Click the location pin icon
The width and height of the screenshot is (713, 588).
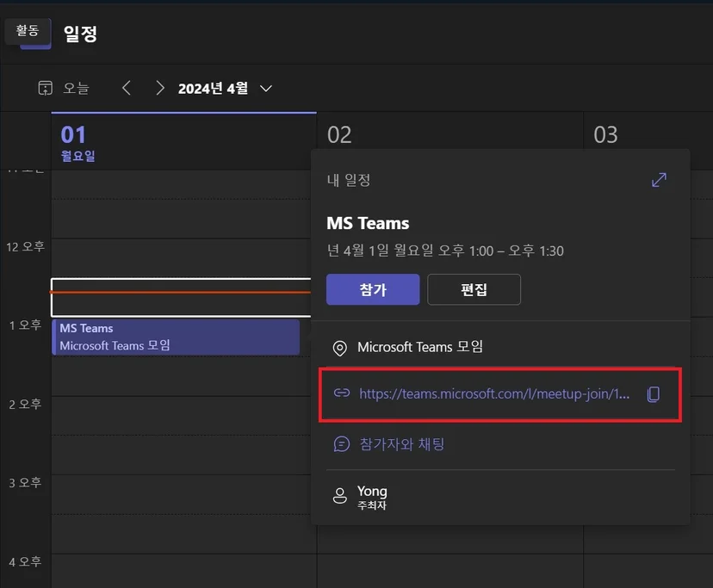339,348
